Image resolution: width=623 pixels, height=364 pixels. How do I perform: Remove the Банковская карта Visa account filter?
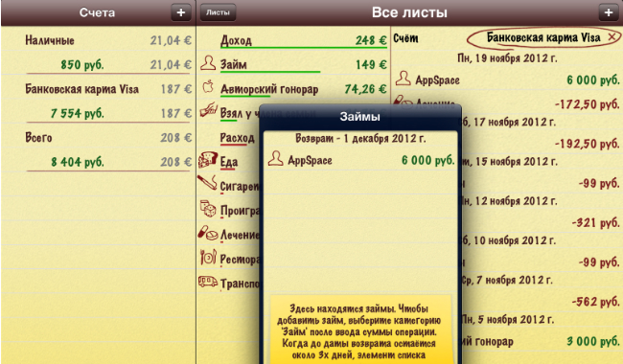[x=612, y=37]
